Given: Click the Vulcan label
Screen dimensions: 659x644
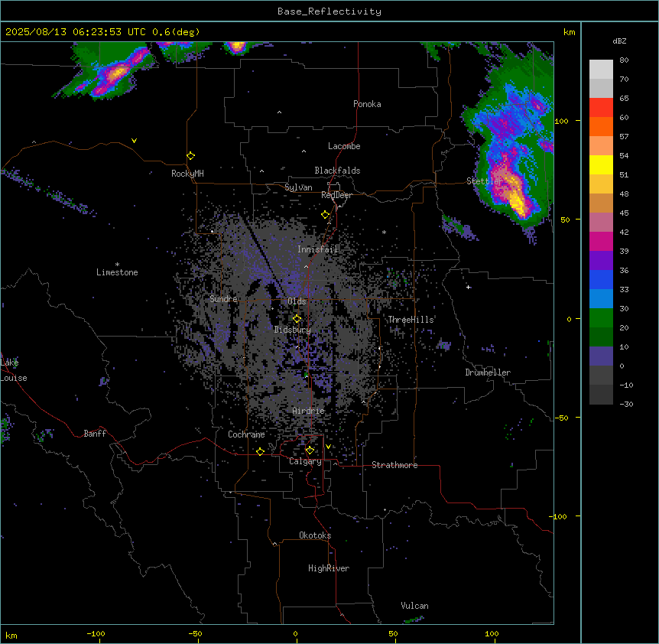Looking at the screenshot, I should [415, 606].
